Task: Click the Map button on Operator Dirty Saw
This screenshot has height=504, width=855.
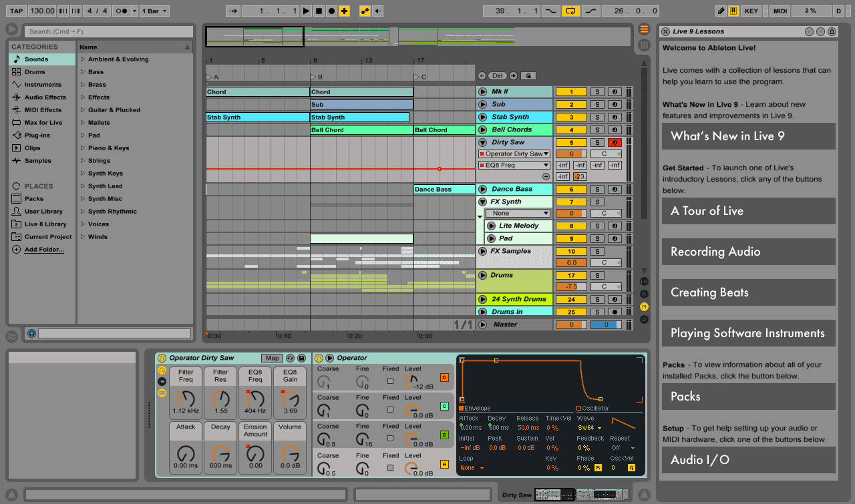Action: tap(272, 358)
